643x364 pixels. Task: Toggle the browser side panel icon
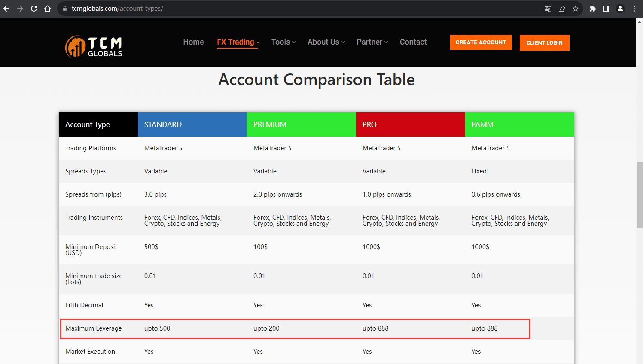[606, 9]
